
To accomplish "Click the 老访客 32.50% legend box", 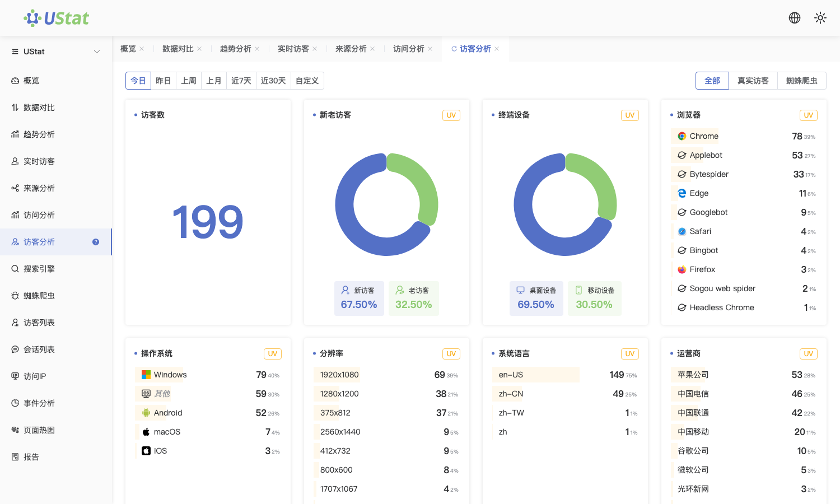I will (x=414, y=298).
